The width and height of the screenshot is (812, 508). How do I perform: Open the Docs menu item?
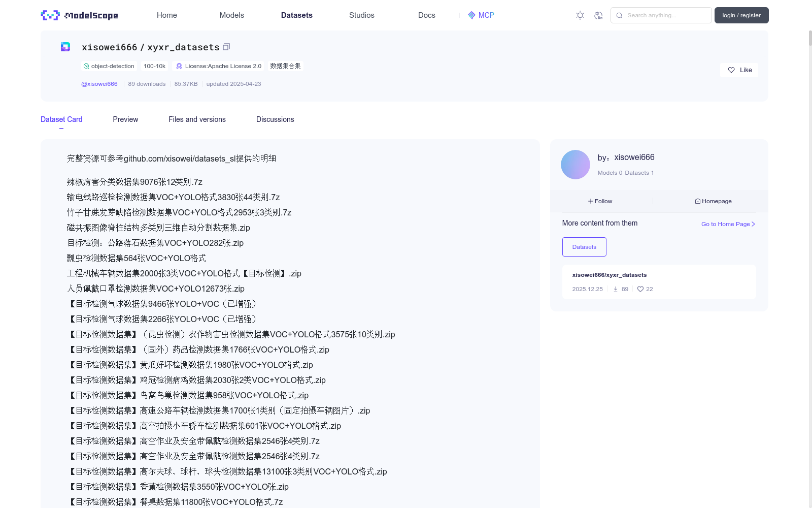(427, 15)
